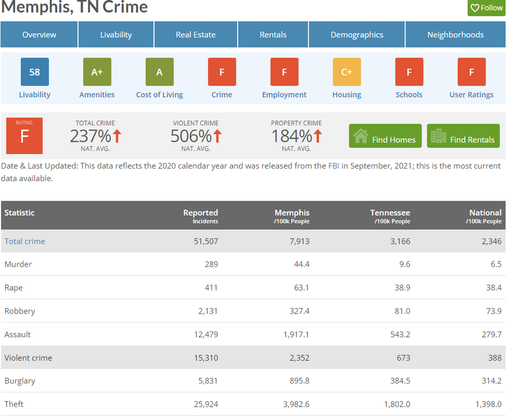The height and width of the screenshot is (420, 517).
Task: Open the Neighborhoods tab
Action: point(455,35)
